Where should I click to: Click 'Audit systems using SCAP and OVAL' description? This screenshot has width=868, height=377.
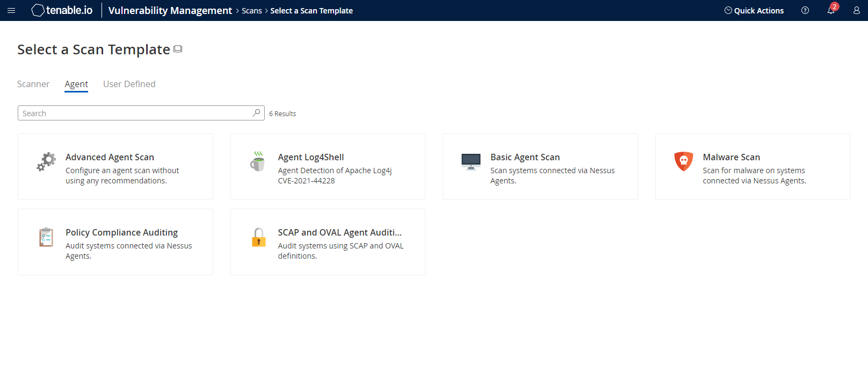pos(341,246)
